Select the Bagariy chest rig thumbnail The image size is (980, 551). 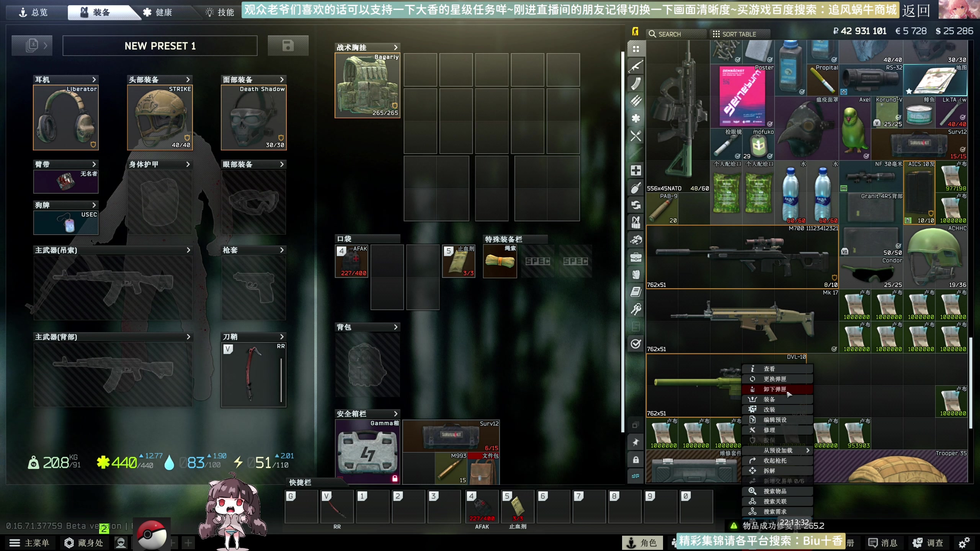click(367, 85)
